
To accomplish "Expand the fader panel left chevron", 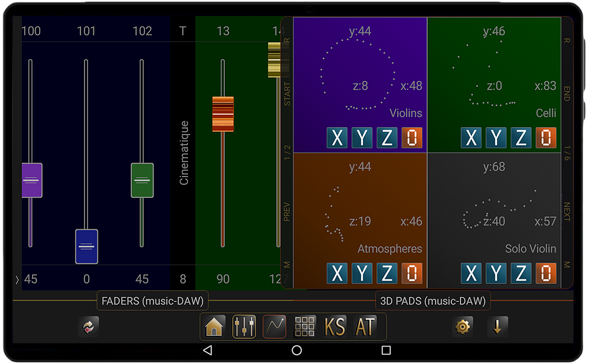I will (x=17, y=280).
